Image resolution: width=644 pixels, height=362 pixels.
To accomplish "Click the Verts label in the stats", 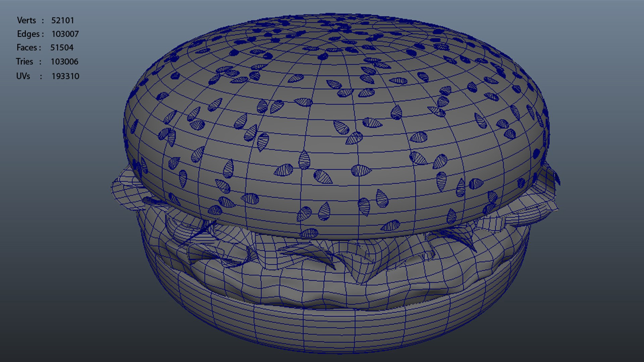I will tap(26, 20).
